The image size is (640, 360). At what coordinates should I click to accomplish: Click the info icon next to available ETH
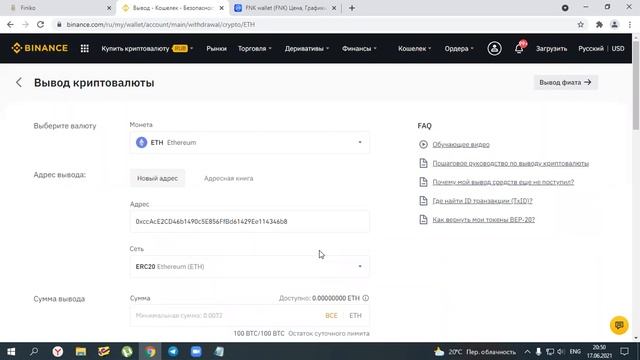366,298
